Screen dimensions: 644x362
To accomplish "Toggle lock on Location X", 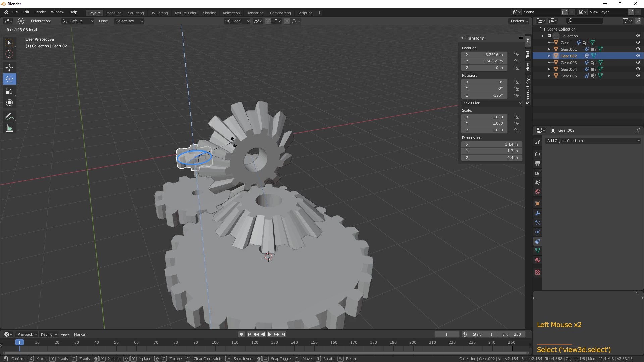I will [x=517, y=55].
